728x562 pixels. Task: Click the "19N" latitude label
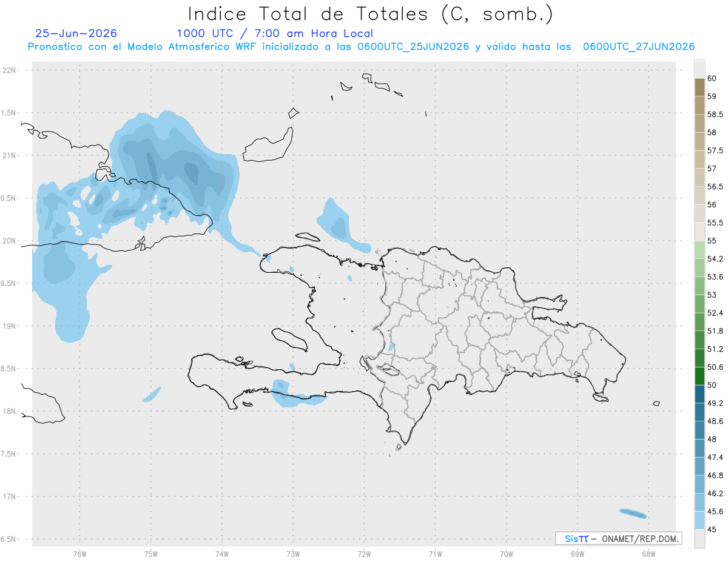tap(10, 326)
